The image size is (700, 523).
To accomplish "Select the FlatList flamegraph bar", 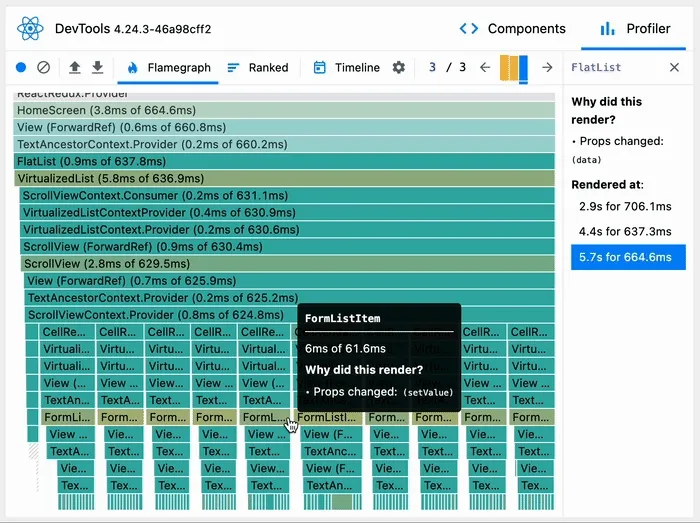I will pos(284,161).
